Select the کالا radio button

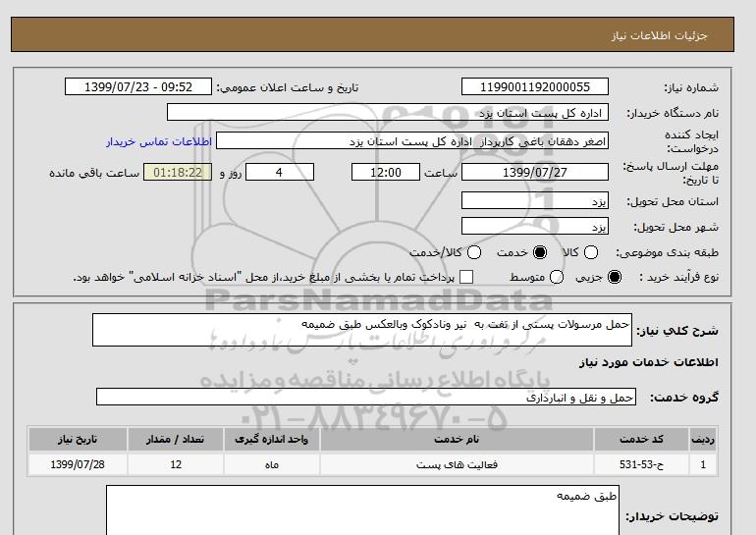[591, 252]
